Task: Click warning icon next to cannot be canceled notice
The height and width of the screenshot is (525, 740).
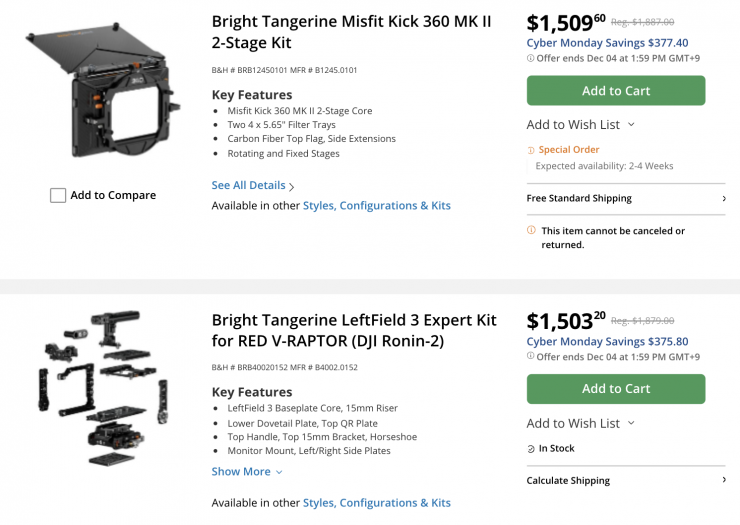Action: tap(531, 231)
